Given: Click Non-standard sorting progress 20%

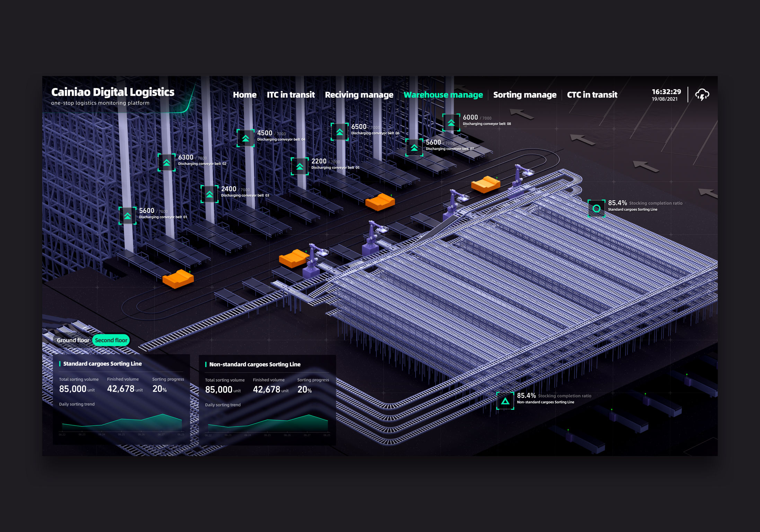Looking at the screenshot, I should click(x=304, y=389).
